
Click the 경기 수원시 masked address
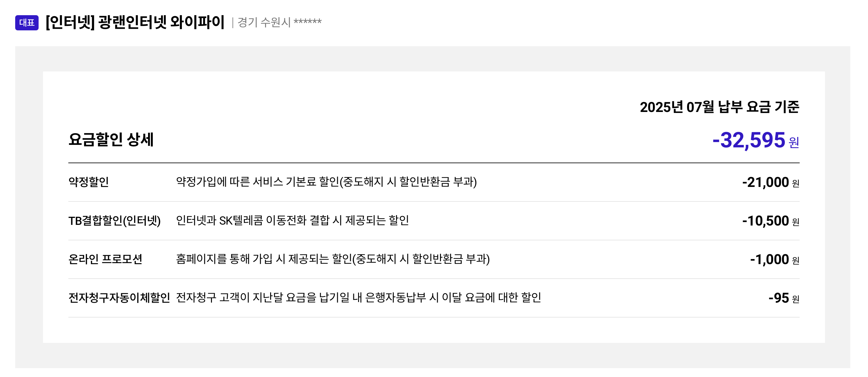(279, 22)
